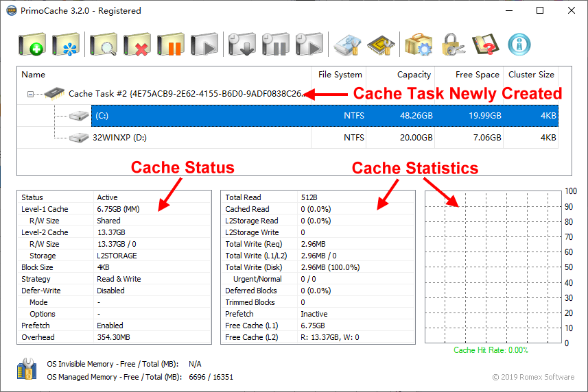Click the Total Read value 512B
The height and width of the screenshot is (392, 588).
(309, 197)
